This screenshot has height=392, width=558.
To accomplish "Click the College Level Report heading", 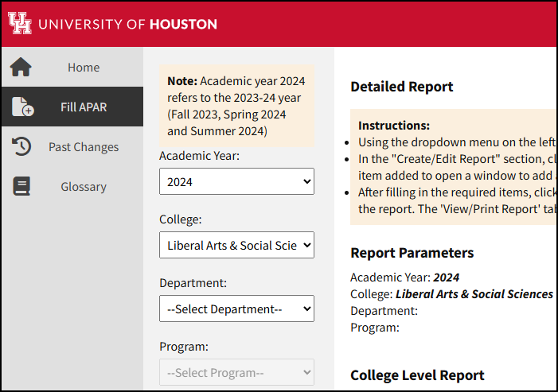I will click(x=417, y=375).
